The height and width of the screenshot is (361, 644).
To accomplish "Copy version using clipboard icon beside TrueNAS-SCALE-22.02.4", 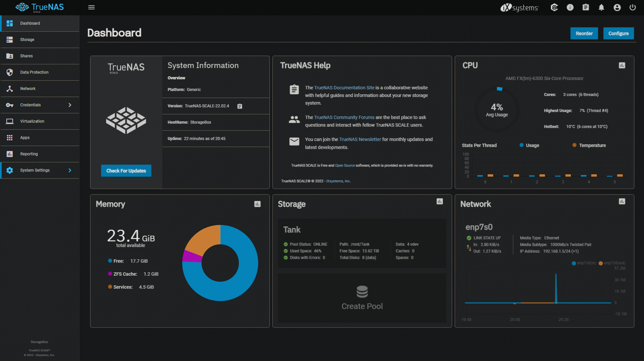I will (240, 106).
